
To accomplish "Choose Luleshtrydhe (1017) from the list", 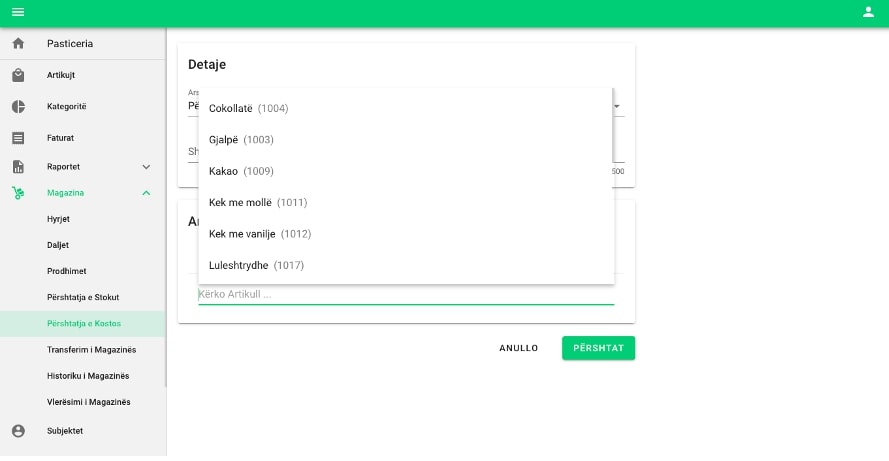I will click(256, 266).
